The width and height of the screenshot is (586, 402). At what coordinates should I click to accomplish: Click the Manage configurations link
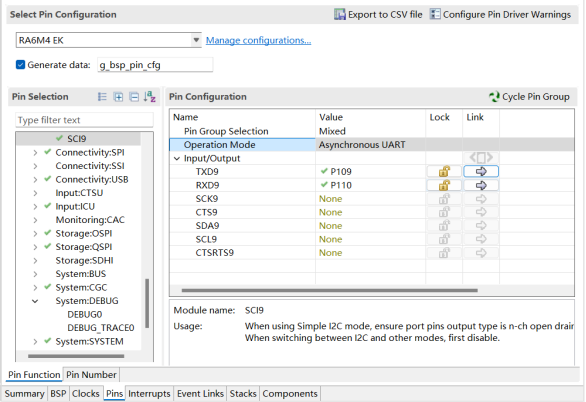click(x=258, y=40)
